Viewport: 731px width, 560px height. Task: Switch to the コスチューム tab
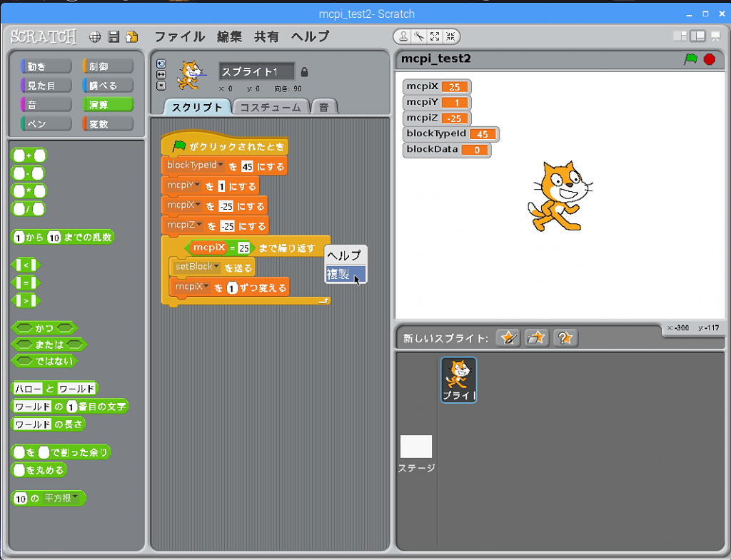pos(271,107)
